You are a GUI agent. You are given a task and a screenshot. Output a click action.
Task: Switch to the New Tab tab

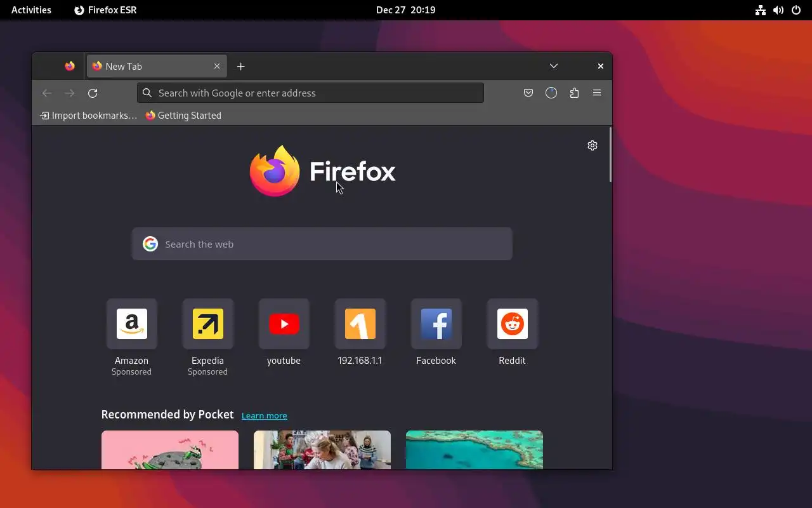156,66
